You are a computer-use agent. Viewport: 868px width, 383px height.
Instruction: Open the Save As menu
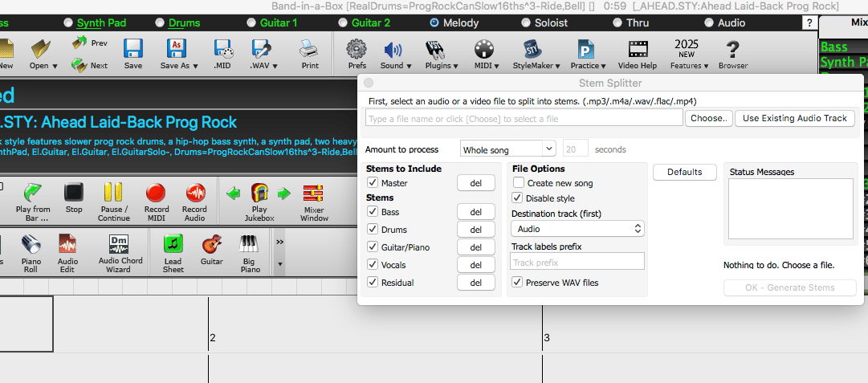pyautogui.click(x=179, y=55)
